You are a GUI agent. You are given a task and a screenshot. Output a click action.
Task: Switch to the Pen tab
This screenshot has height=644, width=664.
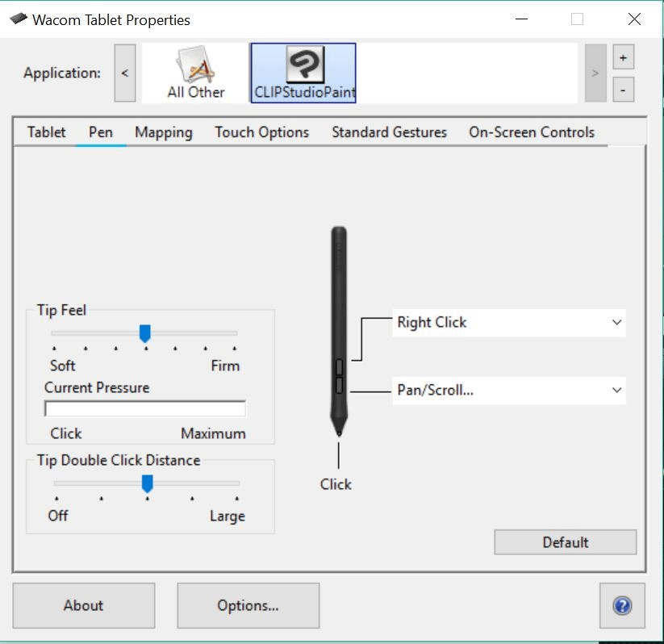tap(101, 132)
